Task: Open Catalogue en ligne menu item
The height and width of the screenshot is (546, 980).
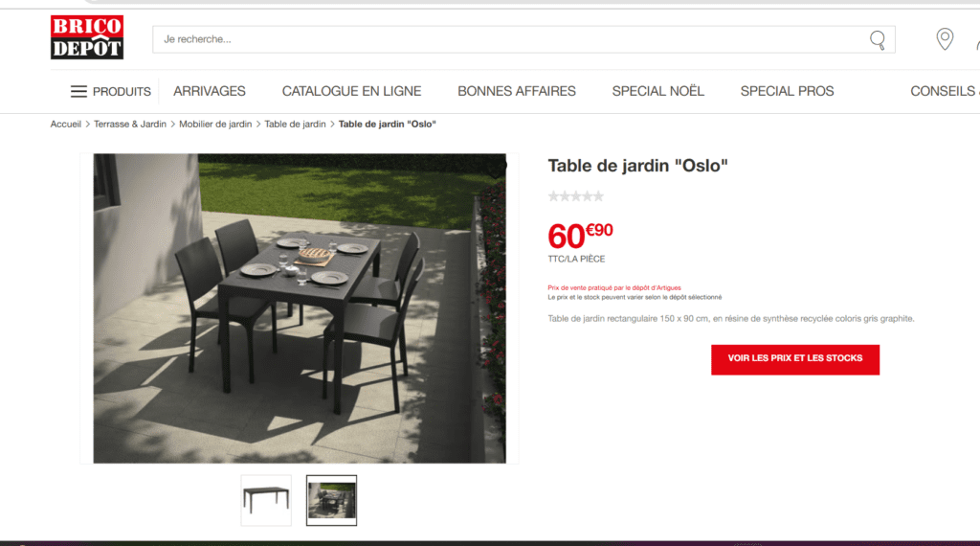Action: [351, 91]
